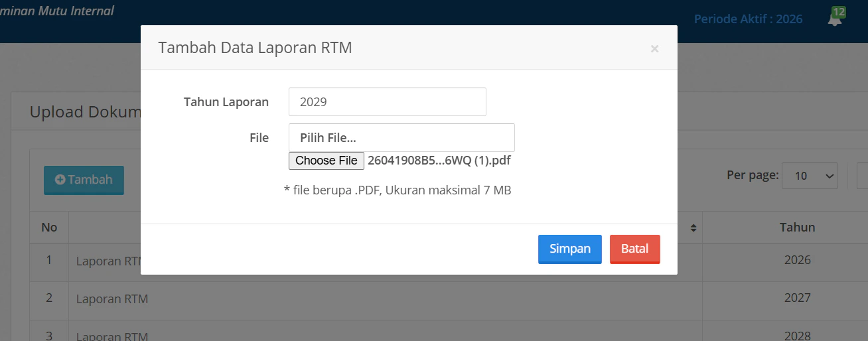Save the form with Simpan
The width and height of the screenshot is (868, 341).
pyautogui.click(x=570, y=249)
